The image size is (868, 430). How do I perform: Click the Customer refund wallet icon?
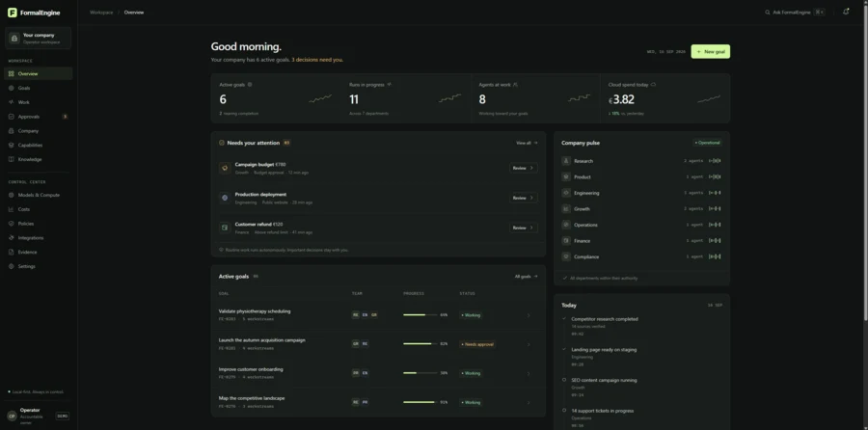225,228
